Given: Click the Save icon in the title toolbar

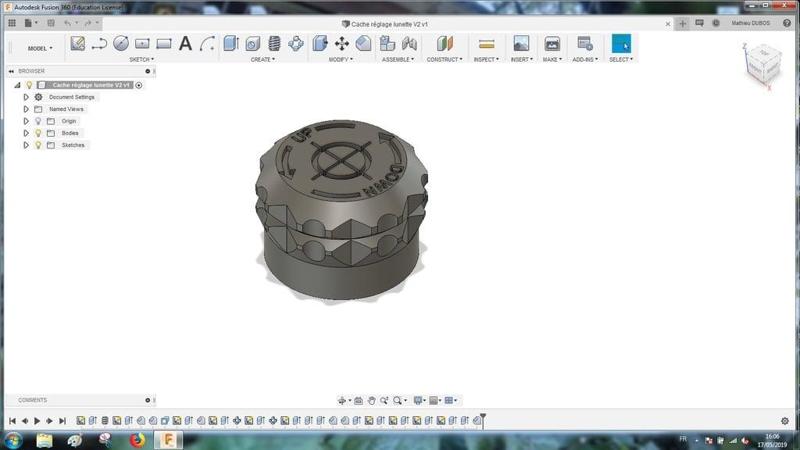Looking at the screenshot, I should [51, 23].
